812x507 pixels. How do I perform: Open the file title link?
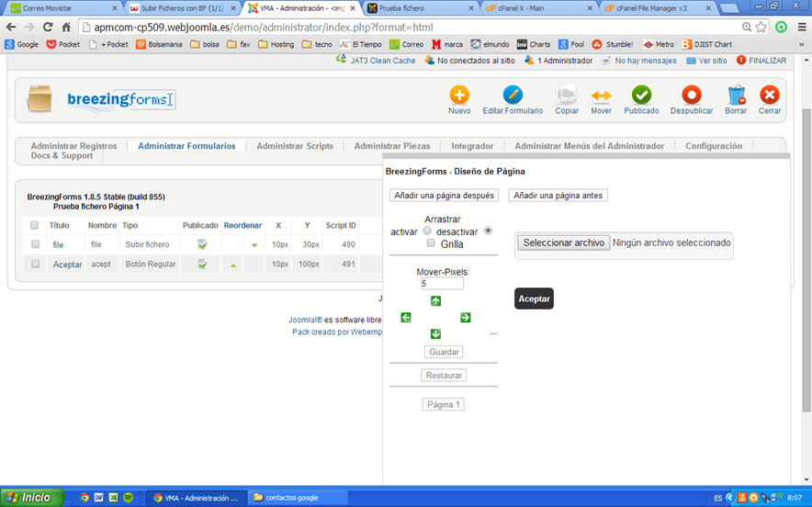point(58,244)
